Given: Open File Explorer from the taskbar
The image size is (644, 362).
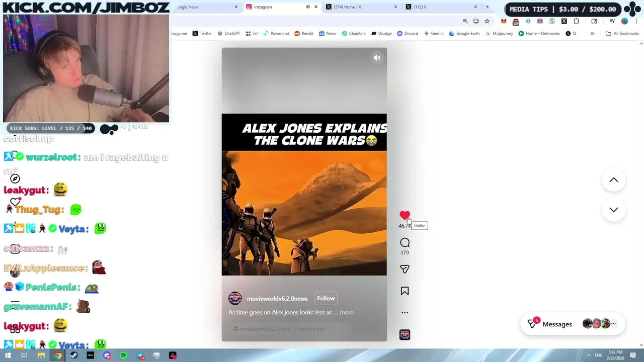Looking at the screenshot, I should (x=41, y=355).
